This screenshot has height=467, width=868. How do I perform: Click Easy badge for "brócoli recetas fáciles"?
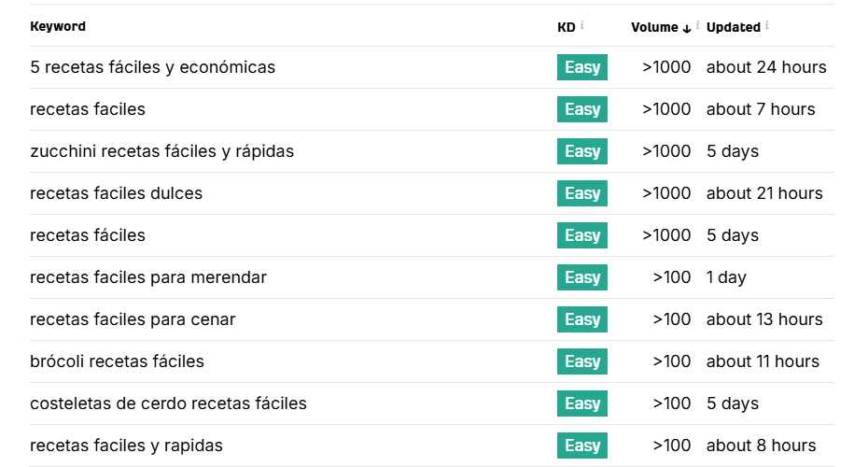pyautogui.click(x=582, y=361)
